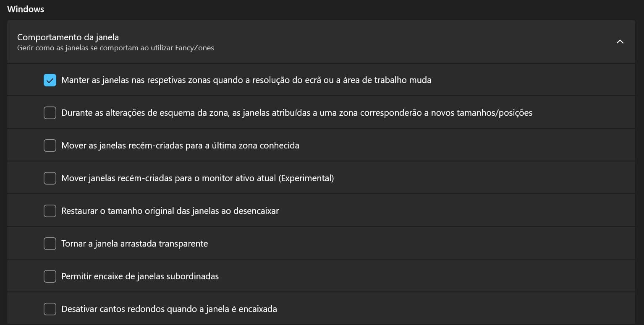Click label 'Mover janelas recém-criadas para o monitor ativo'

[197, 178]
